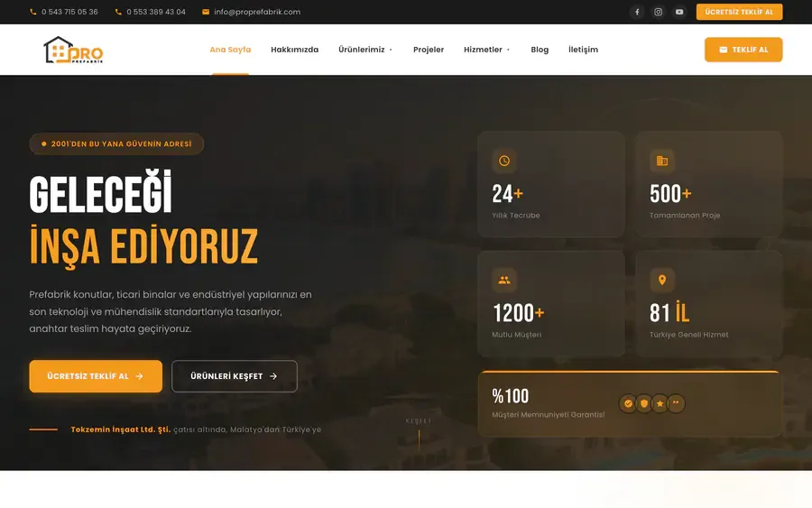Click the Türkiye Geneli Hizmet label
Viewport: 812px width, 508px height.
coord(688,335)
